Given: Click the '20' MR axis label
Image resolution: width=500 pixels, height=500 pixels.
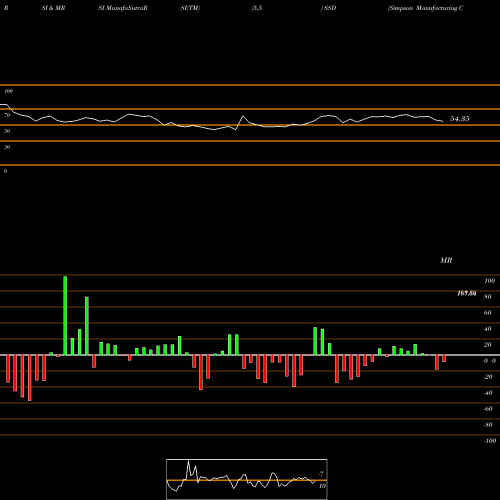Looking at the screenshot, I should [x=488, y=345].
